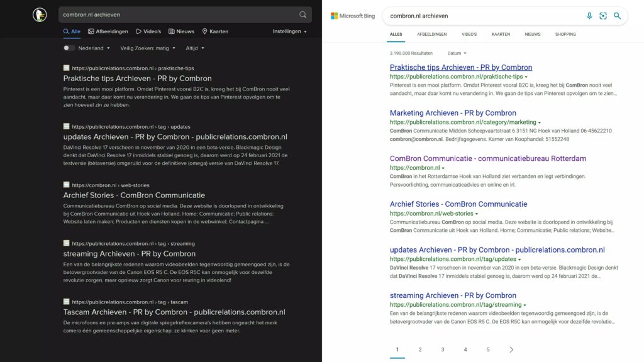This screenshot has height=362, width=644.
Task: Open Bing visual search camera icon
Action: click(603, 16)
